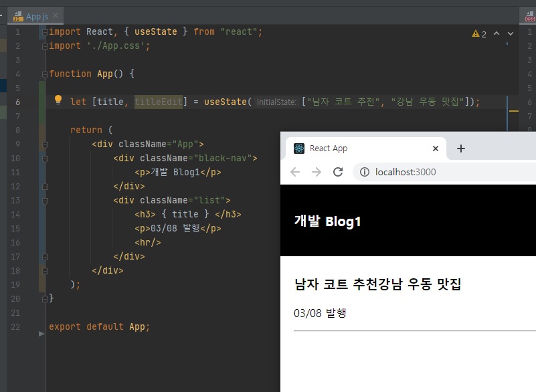Click the <p>03/08 발행</p> code on line 15

178,228
